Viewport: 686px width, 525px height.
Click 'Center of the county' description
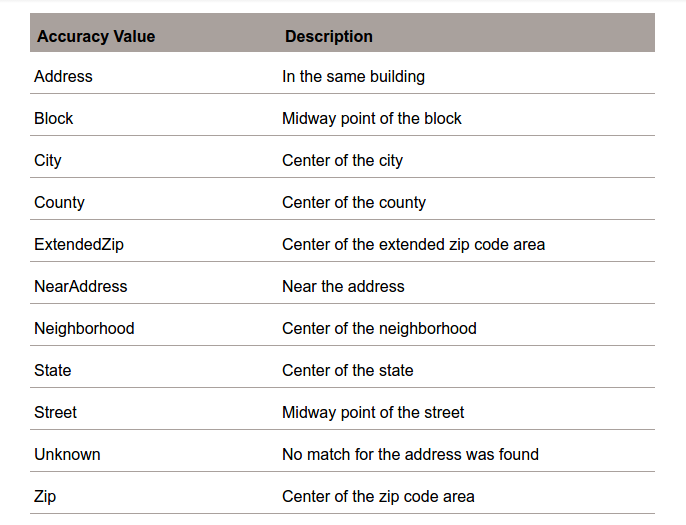(354, 202)
